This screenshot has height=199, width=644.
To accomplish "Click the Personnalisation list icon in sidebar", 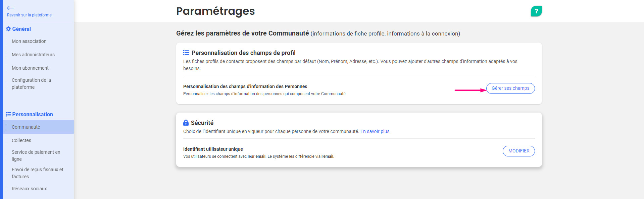I will click(x=8, y=114).
